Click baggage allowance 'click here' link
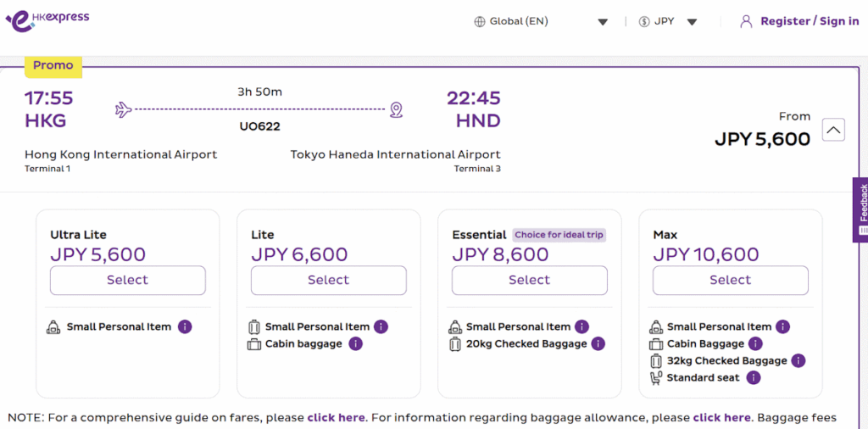 click(x=721, y=417)
